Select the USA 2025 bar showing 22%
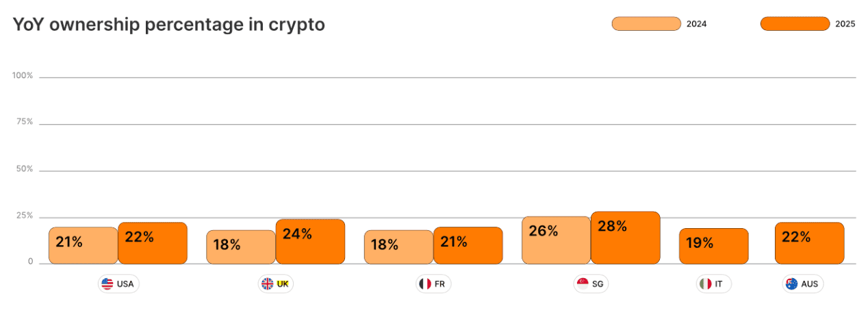The image size is (868, 311). 152,243
